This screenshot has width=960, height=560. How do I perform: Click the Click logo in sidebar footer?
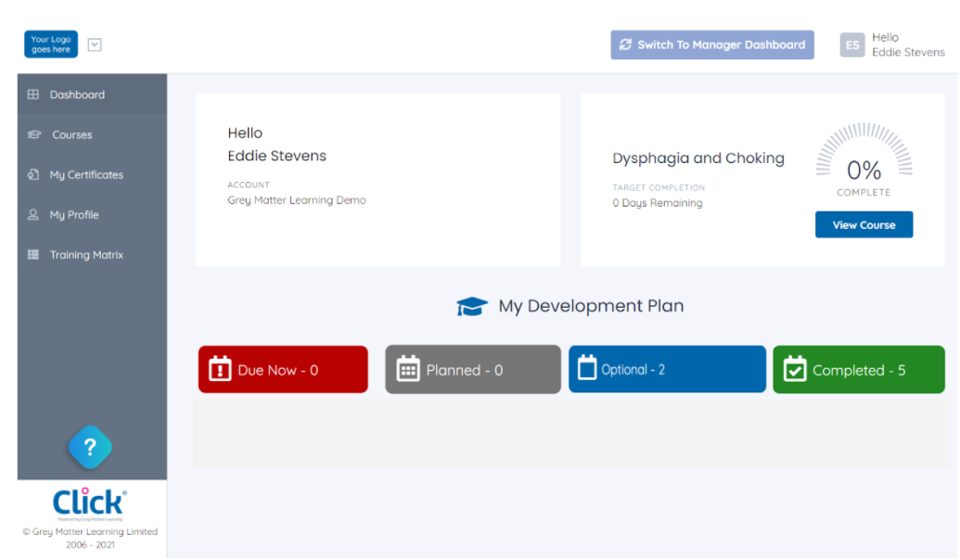[x=90, y=503]
